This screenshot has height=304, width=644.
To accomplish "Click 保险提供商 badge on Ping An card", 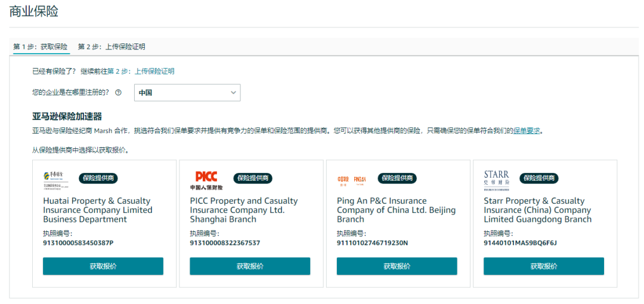I will point(397,178).
